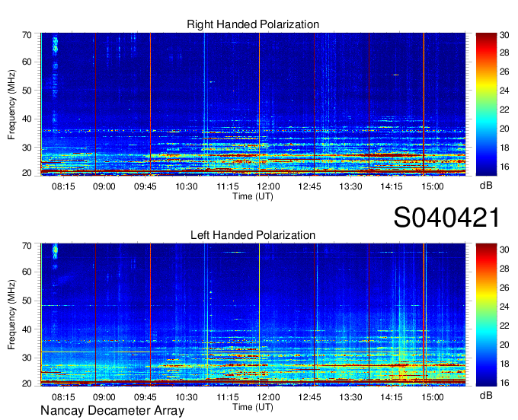
Task: Click the 12:45 tick on the Right Handed time axis
Action: point(309,186)
